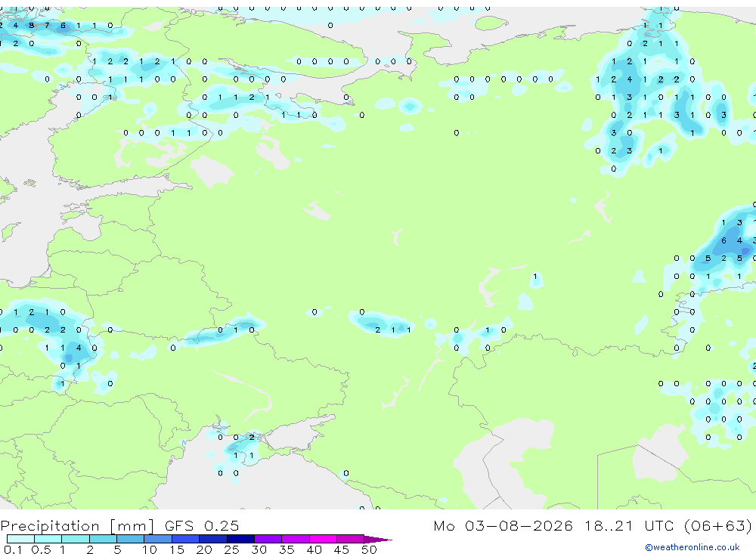Select the 0.5–1 mm legend color swatch
756x554 pixels.
pyautogui.click(x=48, y=539)
